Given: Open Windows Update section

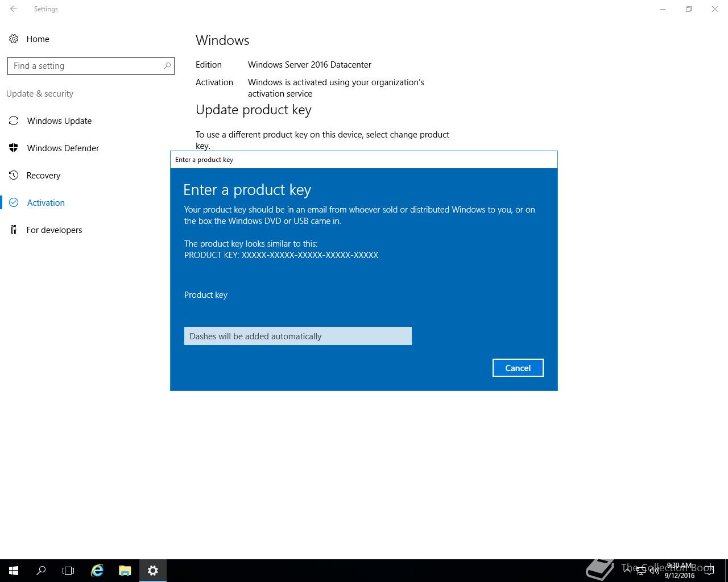Looking at the screenshot, I should 59,121.
